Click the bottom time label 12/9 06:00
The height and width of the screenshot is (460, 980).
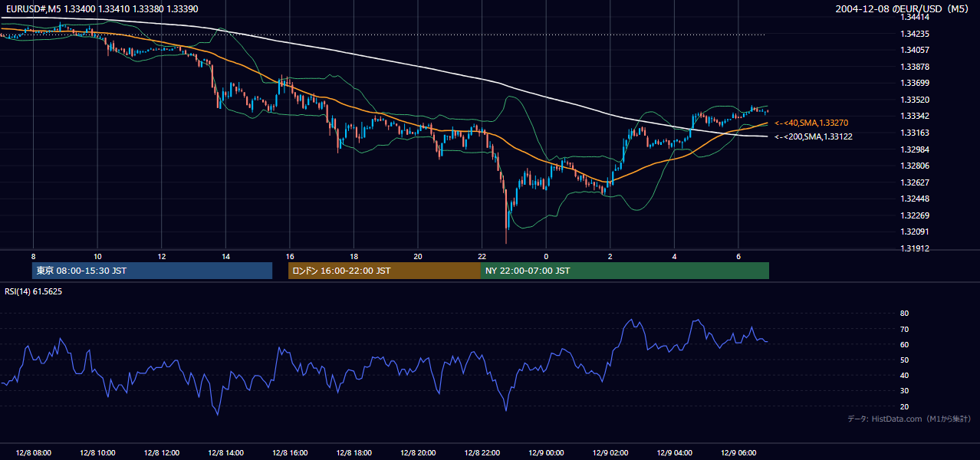point(738,453)
